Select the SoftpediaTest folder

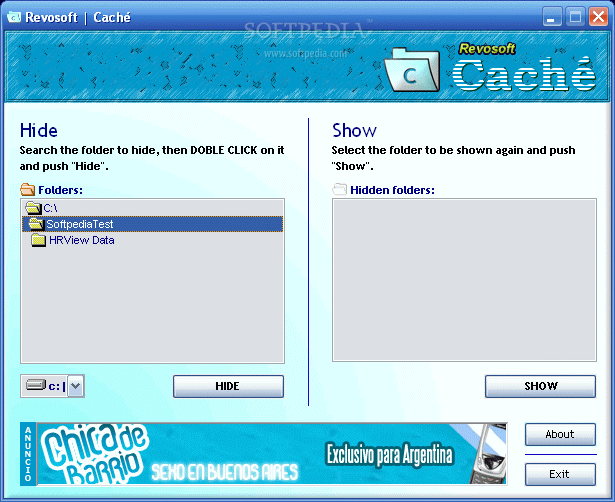click(x=152, y=224)
